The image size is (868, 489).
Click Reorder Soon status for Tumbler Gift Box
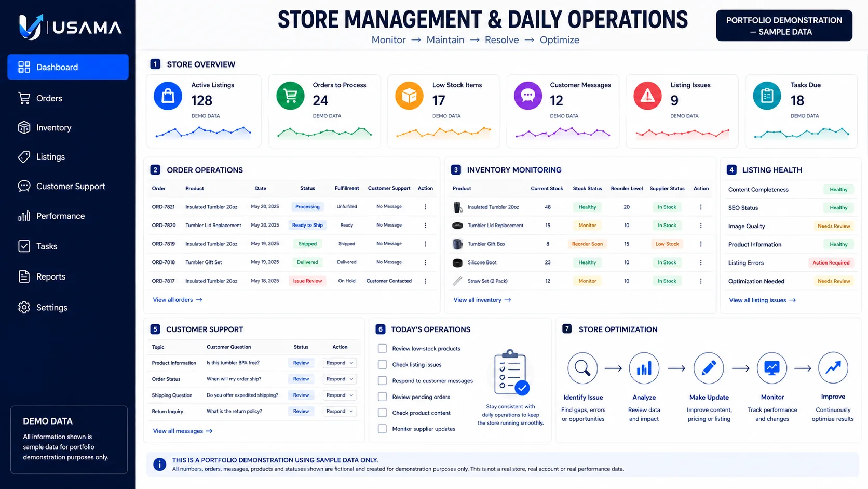(587, 244)
